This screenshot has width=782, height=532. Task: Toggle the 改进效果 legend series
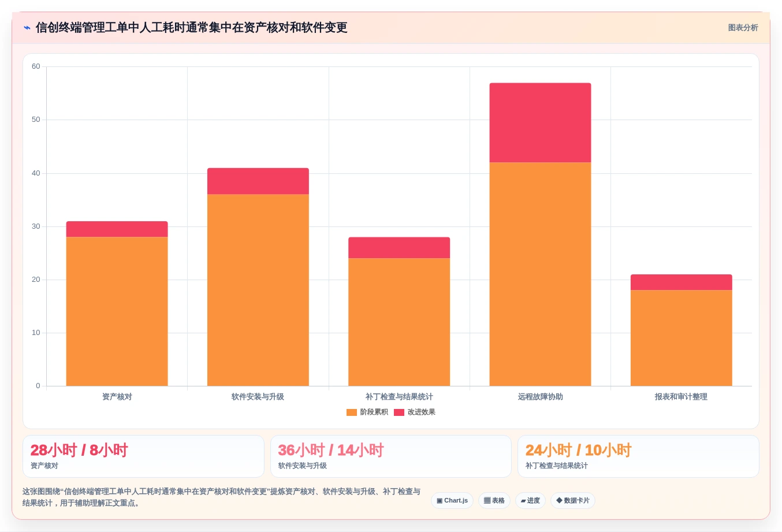[415, 412]
